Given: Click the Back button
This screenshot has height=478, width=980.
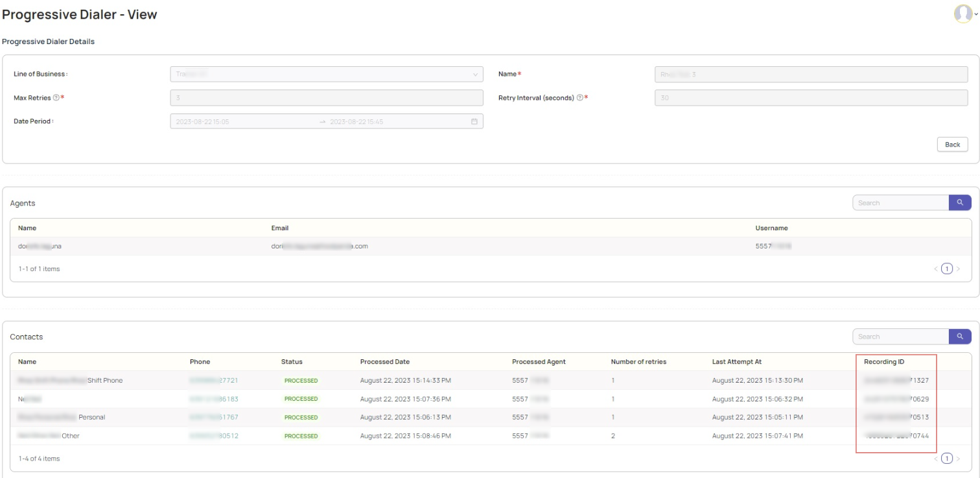Looking at the screenshot, I should (952, 144).
